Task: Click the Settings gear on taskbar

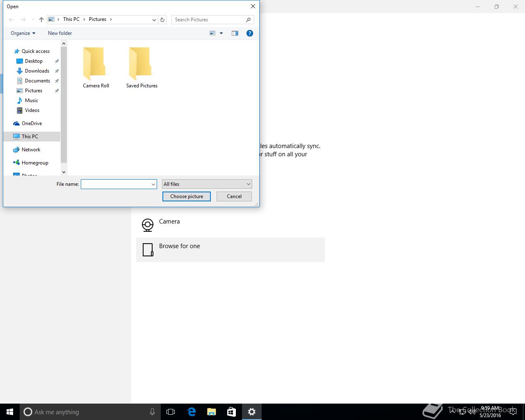Action: 252,412
